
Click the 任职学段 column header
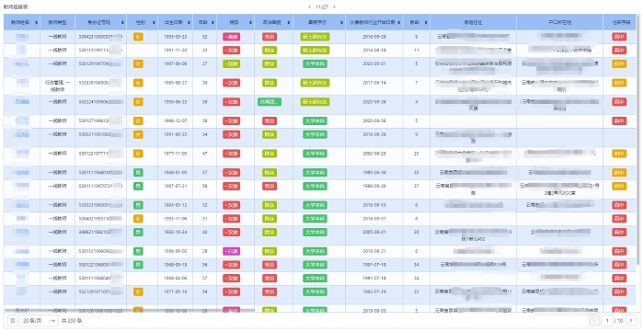click(x=619, y=22)
